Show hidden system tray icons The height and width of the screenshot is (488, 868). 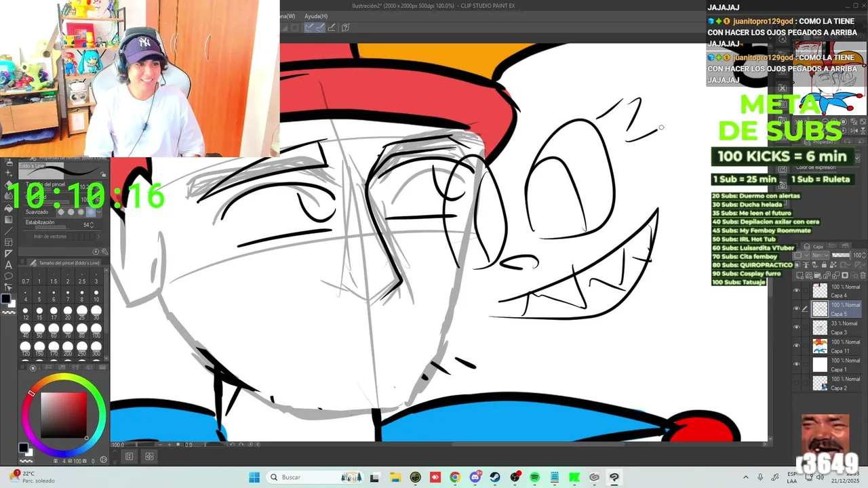click(746, 477)
